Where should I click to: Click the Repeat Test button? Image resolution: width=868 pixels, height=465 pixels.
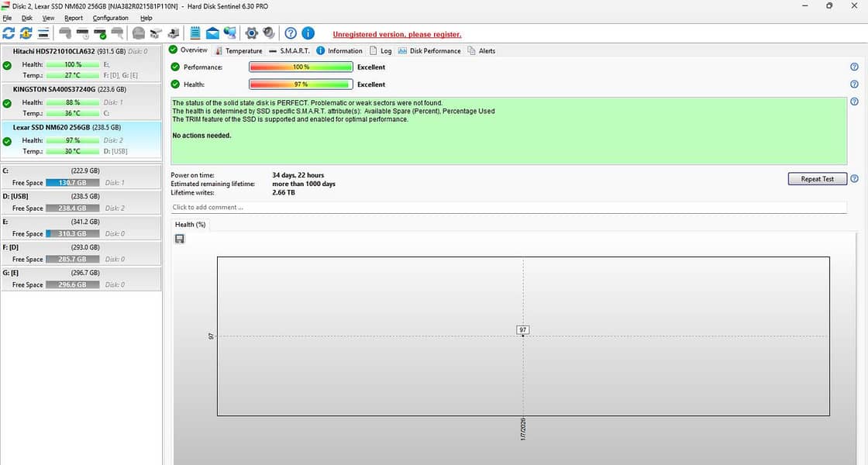click(x=817, y=179)
